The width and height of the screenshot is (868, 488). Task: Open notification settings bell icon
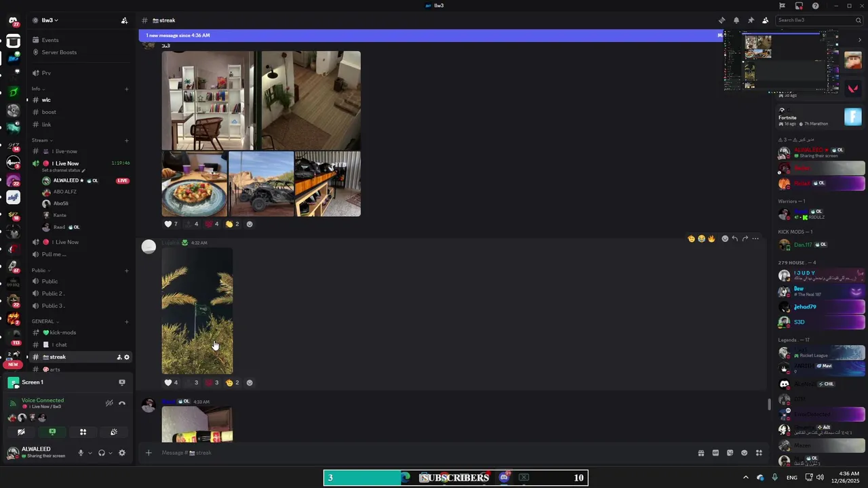point(736,20)
